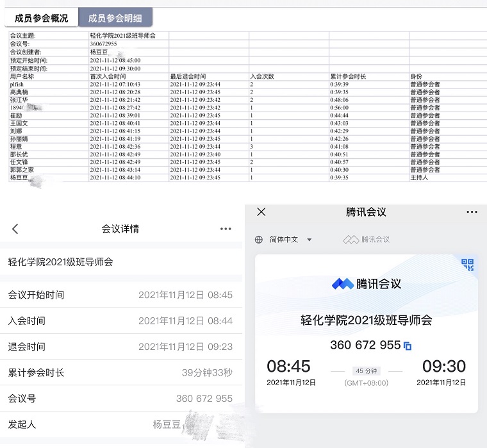This screenshot has height=448, width=487.
Task: Select the 用户名称 column header
Action: [x=22, y=76]
